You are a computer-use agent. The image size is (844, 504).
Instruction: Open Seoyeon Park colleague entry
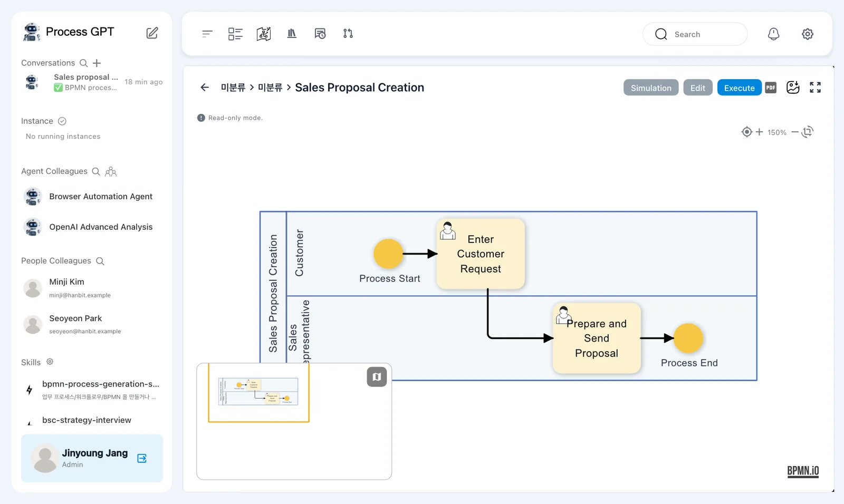point(92,324)
